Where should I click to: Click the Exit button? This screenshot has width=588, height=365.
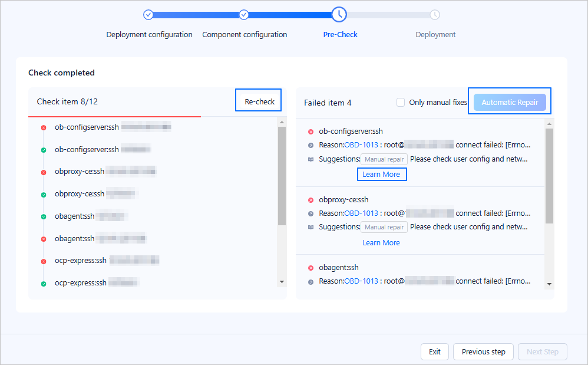[434, 352]
